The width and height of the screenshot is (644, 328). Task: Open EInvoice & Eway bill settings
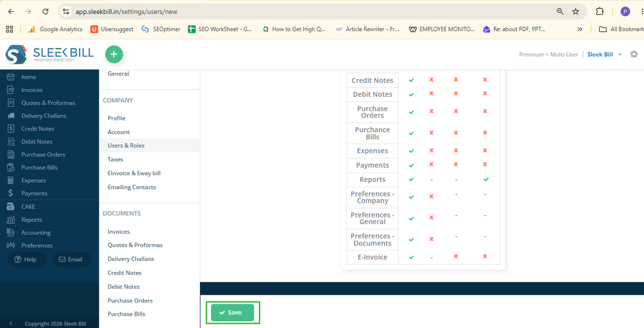tap(134, 173)
